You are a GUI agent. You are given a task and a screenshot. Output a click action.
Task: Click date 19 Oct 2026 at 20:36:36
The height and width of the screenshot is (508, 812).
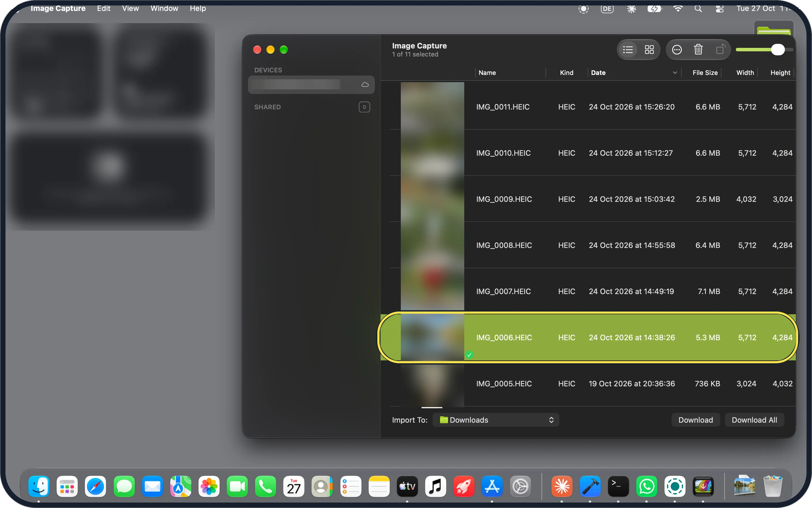point(631,384)
